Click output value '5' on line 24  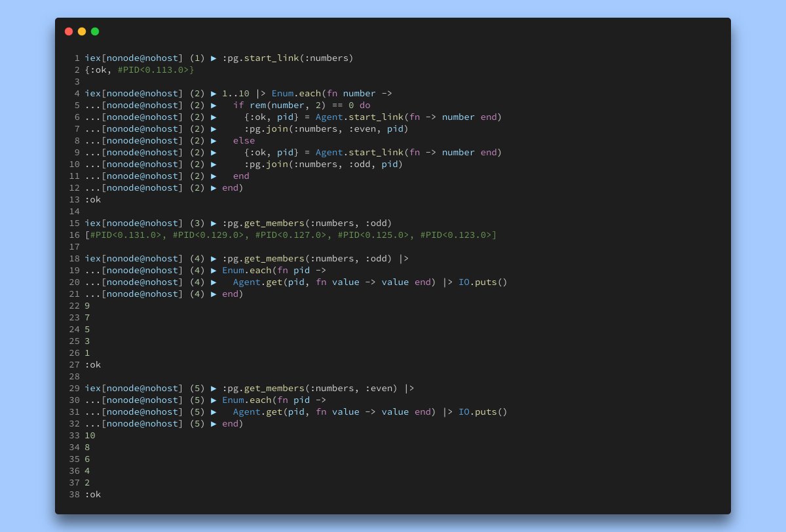(x=87, y=329)
